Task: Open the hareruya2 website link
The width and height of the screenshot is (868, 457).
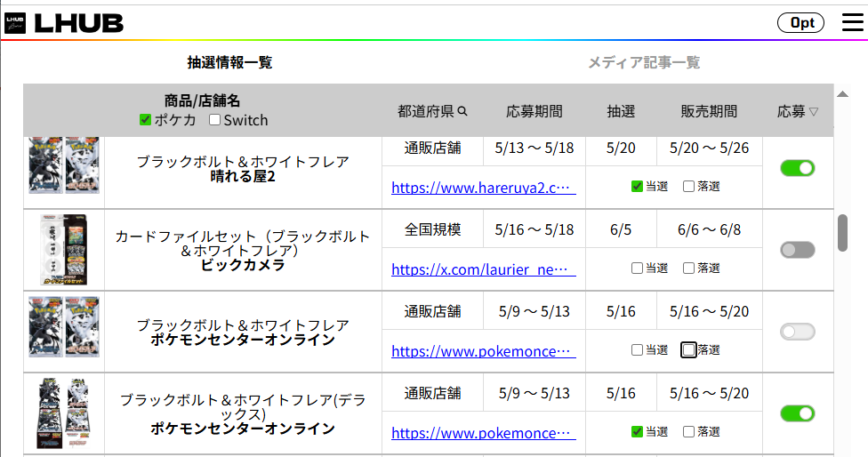Action: click(483, 188)
